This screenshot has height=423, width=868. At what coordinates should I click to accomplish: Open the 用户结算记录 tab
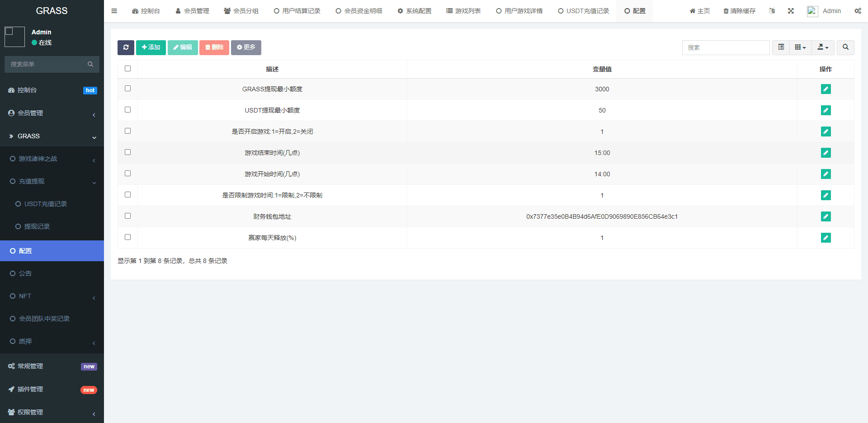[x=297, y=11]
